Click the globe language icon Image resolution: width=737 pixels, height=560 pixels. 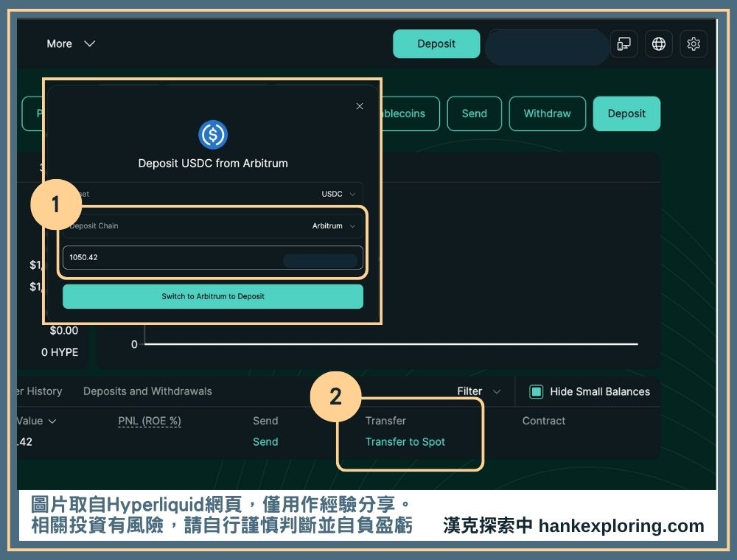pos(658,44)
